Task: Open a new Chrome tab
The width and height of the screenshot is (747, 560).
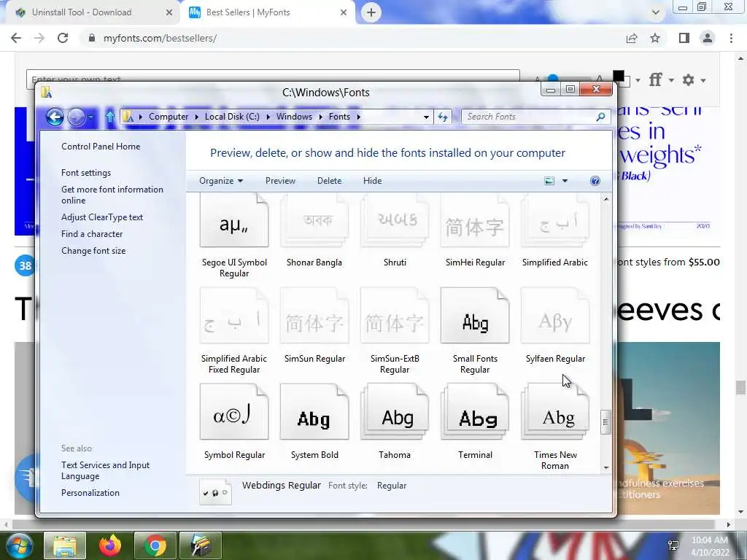Action: (371, 12)
